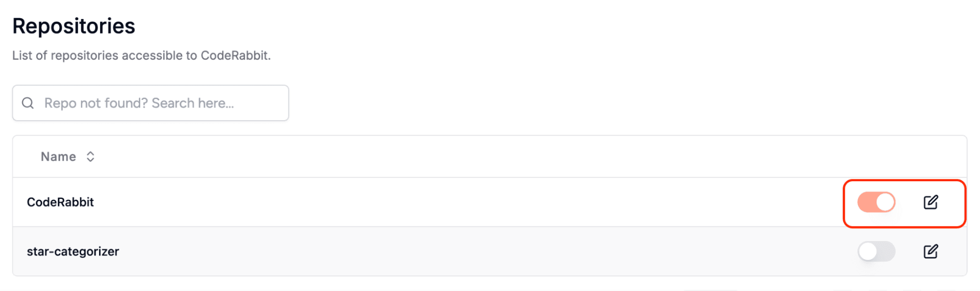Open the edit icon for CodeRabbit repository
This screenshot has width=980, height=291.
coord(930,202)
